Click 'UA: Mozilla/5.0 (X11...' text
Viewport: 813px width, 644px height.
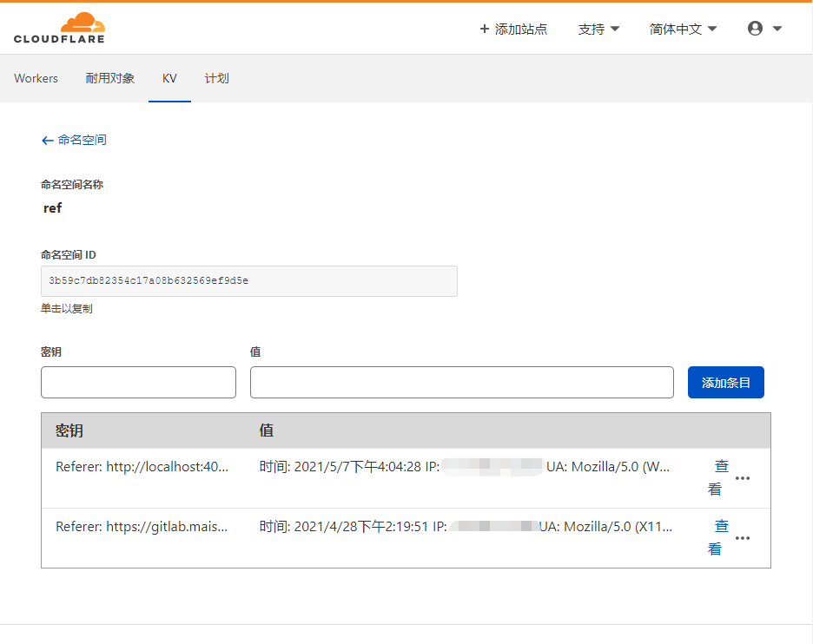[x=605, y=527]
